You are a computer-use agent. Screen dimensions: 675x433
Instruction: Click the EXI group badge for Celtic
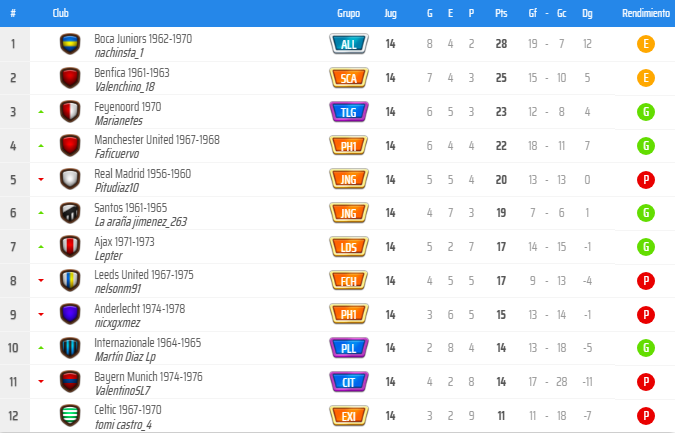coord(349,416)
